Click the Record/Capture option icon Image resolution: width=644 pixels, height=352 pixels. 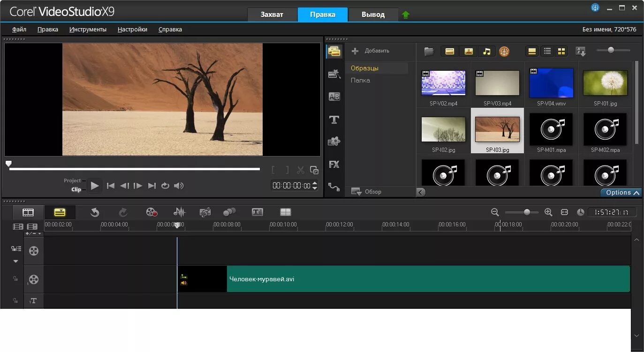coord(152,212)
